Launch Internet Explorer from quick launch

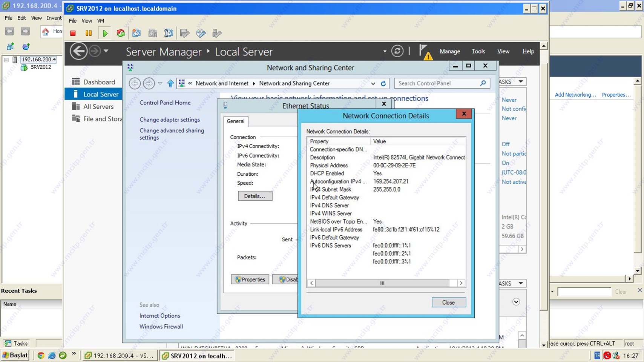point(52,355)
